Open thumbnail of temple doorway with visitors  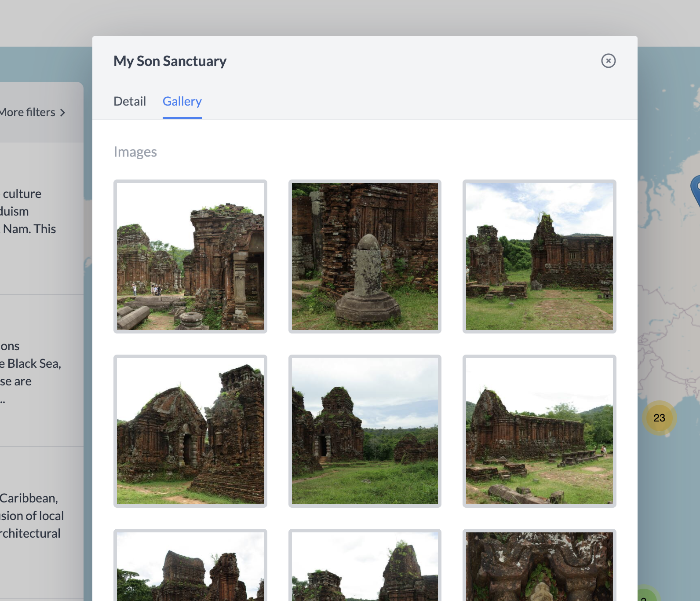190,257
